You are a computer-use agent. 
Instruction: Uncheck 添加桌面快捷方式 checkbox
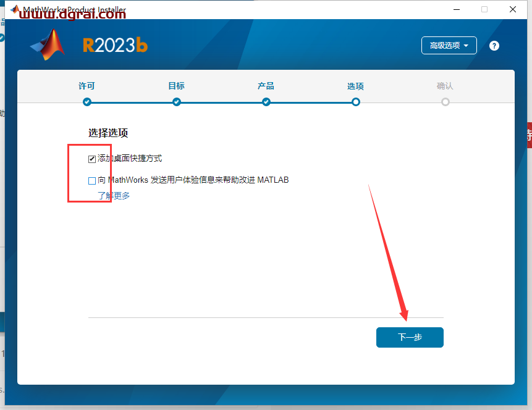92,159
